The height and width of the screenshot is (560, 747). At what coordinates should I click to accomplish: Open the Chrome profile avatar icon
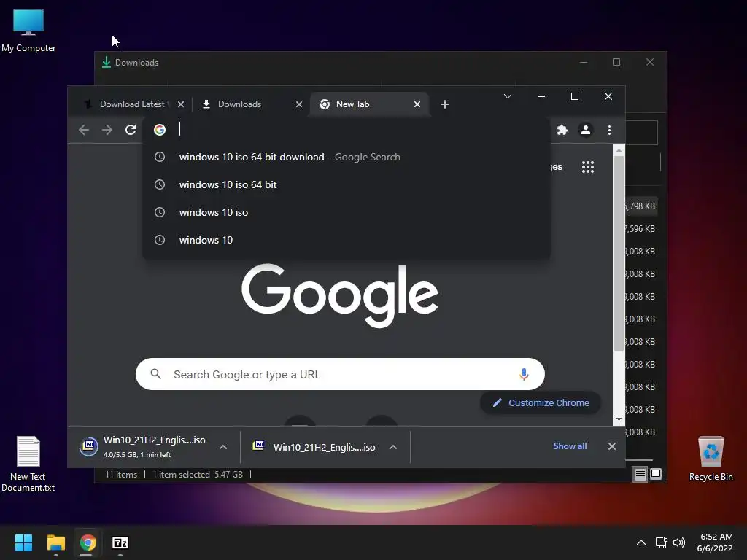tap(586, 130)
